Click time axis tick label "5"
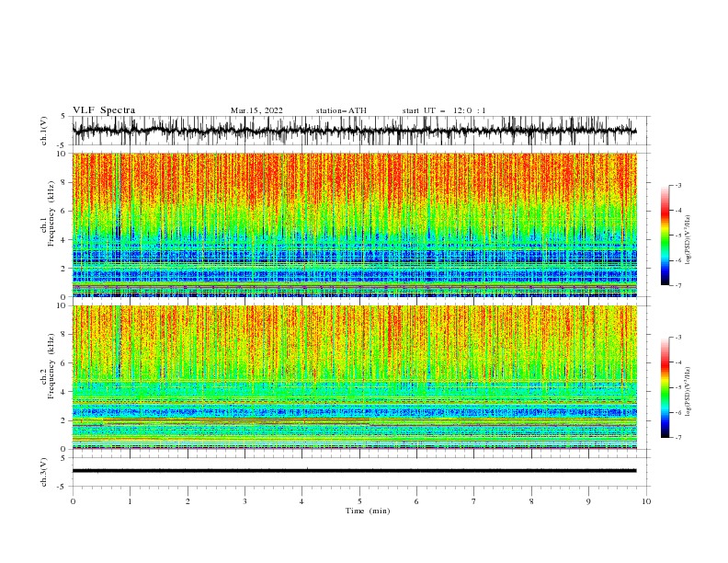This screenshot has height=563, width=728. coord(359,501)
